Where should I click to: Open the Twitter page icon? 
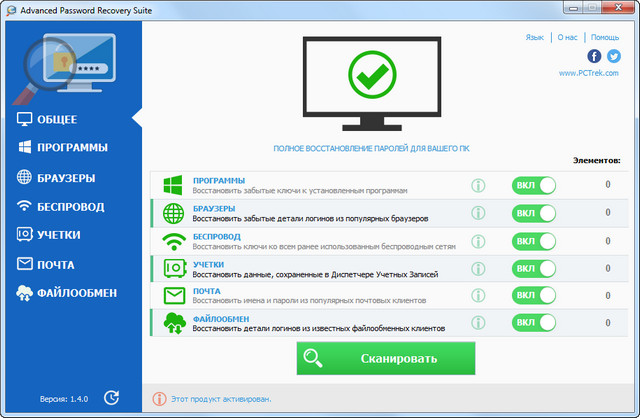click(x=614, y=56)
